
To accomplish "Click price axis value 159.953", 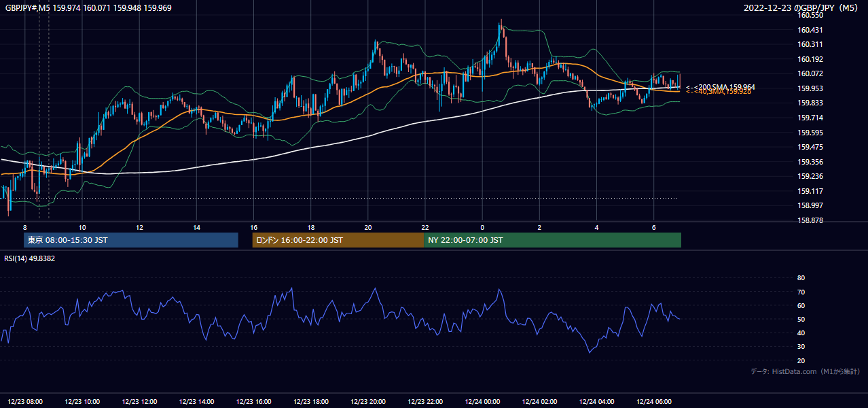I will (810, 88).
